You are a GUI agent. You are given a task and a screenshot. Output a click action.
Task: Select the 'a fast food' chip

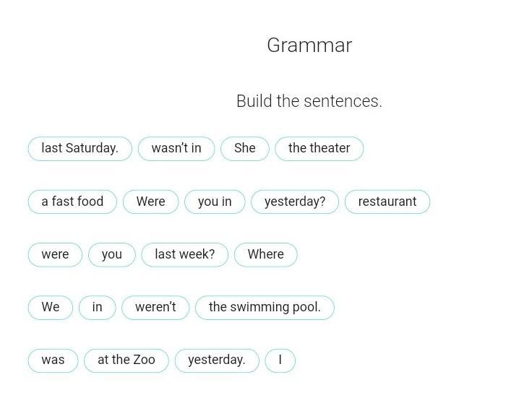pos(72,202)
